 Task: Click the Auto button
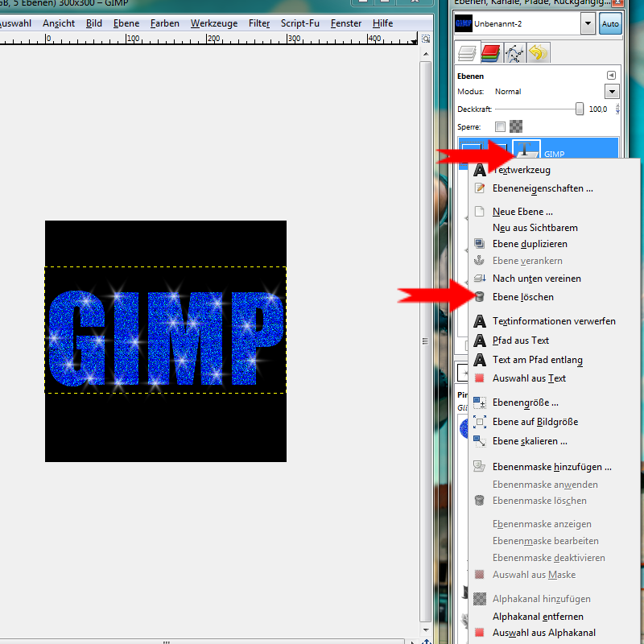(610, 24)
